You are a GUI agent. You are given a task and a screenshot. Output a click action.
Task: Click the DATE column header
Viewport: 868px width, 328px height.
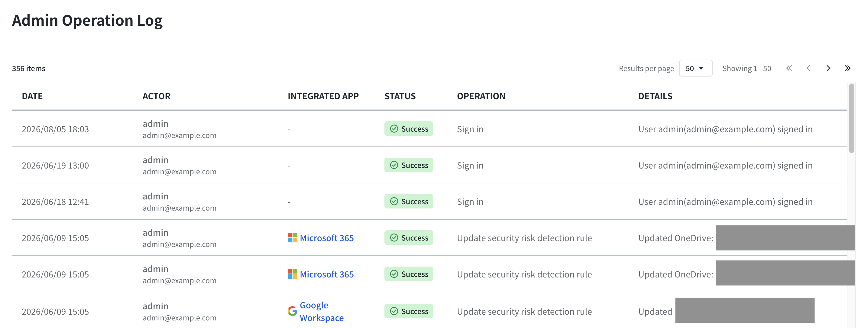pos(32,96)
